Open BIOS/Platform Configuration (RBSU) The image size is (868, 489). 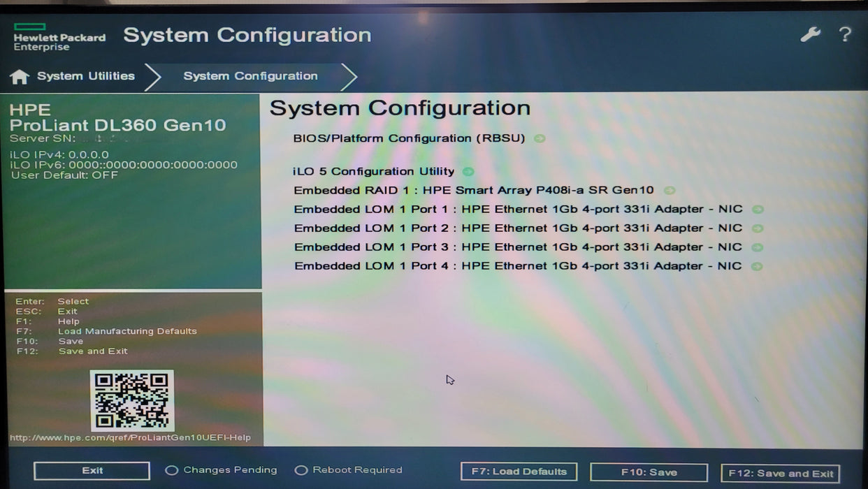[x=409, y=138]
